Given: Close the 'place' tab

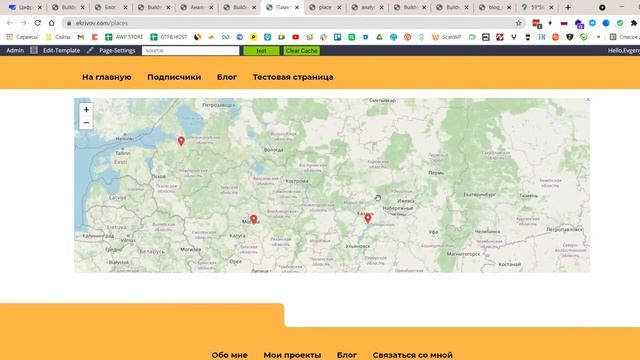Looking at the screenshot, I should [x=339, y=7].
